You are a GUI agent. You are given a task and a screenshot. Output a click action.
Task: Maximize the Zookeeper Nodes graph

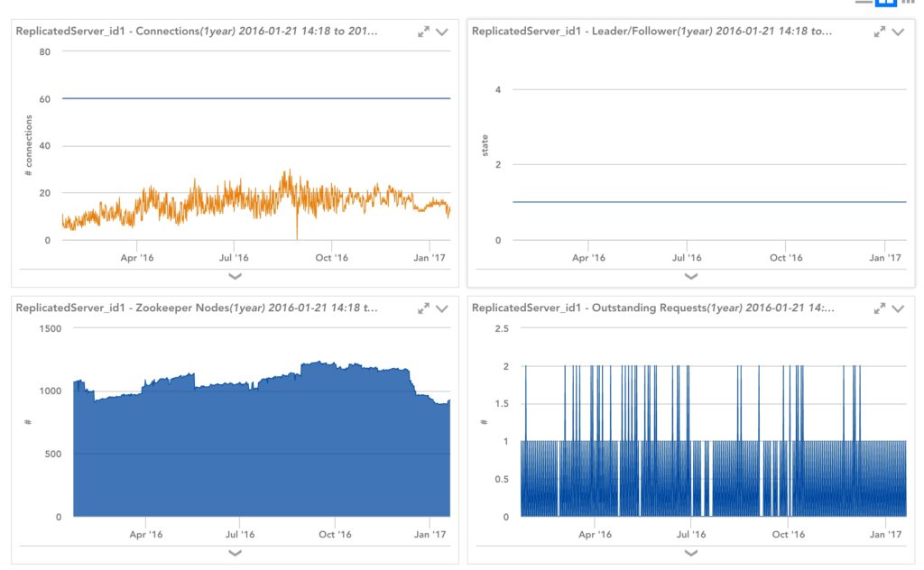click(423, 308)
